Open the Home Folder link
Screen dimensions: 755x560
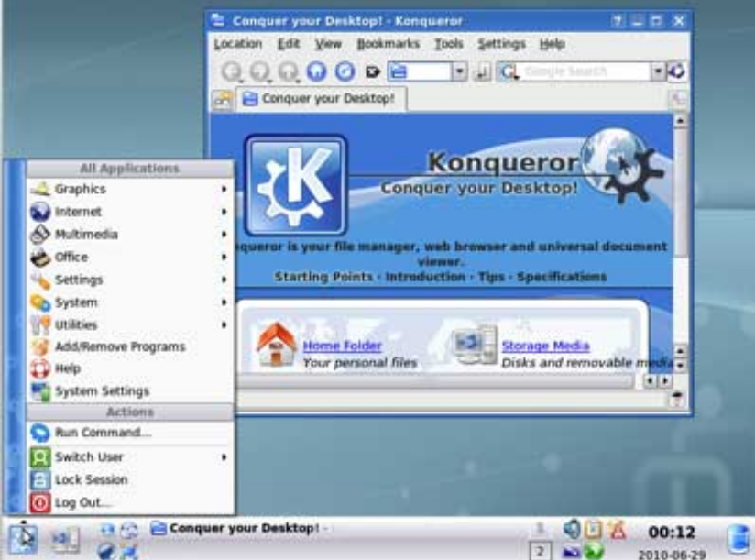[x=342, y=346]
